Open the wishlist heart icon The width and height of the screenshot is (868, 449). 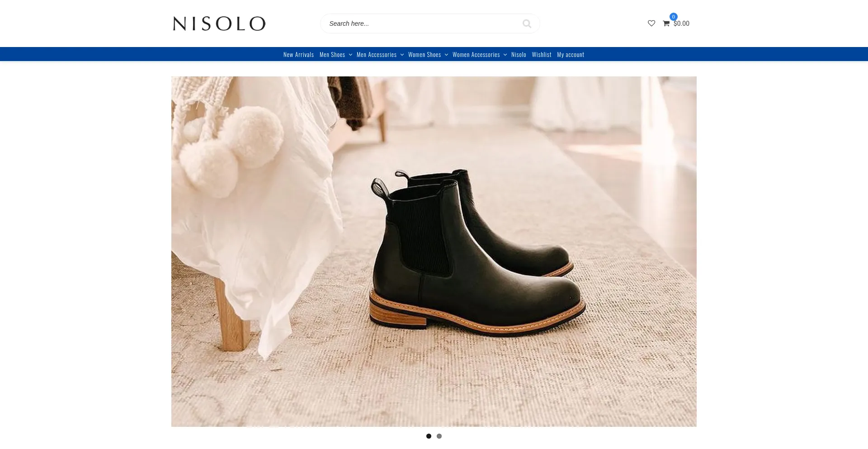click(x=651, y=24)
